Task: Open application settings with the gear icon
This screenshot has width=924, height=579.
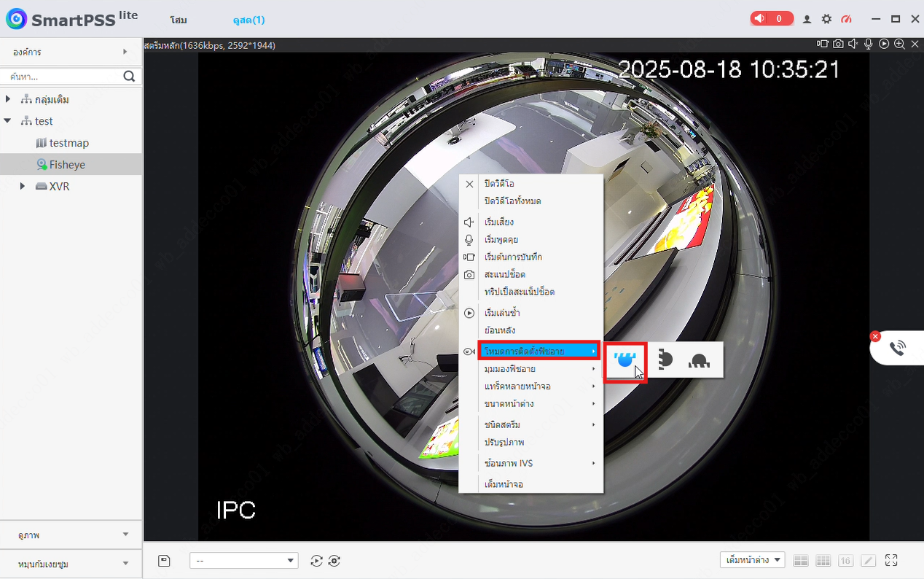Action: (826, 19)
